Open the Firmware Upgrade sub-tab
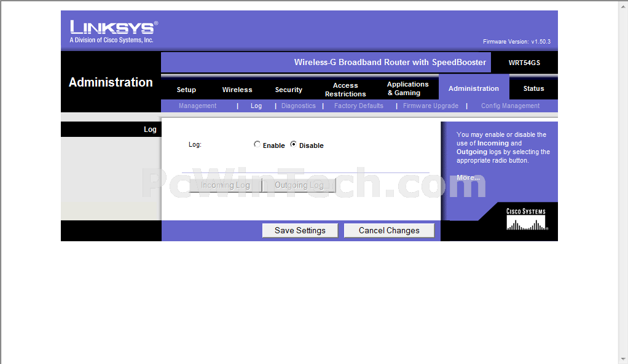Viewport: 628px width, 364px height. (431, 106)
